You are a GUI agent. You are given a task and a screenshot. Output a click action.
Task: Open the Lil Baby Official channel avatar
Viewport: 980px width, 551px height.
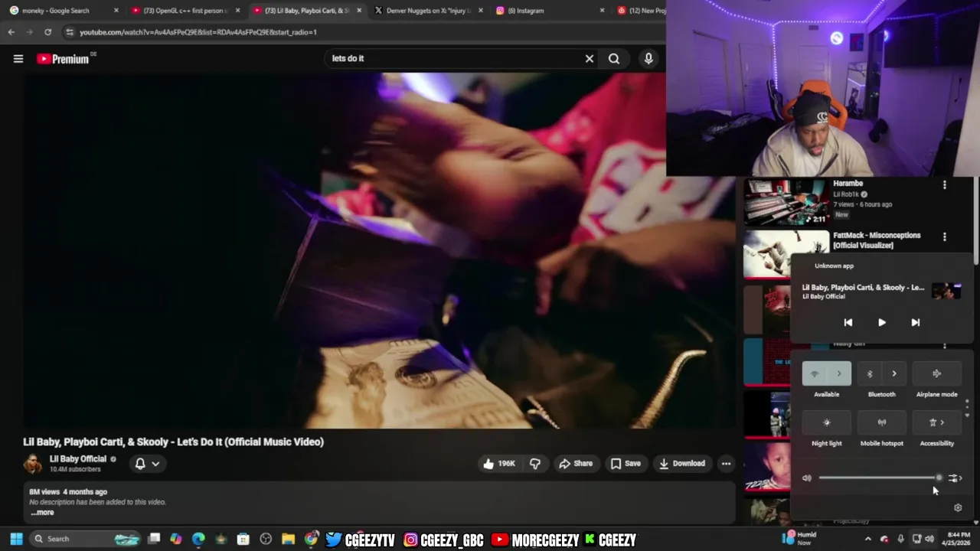(x=33, y=464)
